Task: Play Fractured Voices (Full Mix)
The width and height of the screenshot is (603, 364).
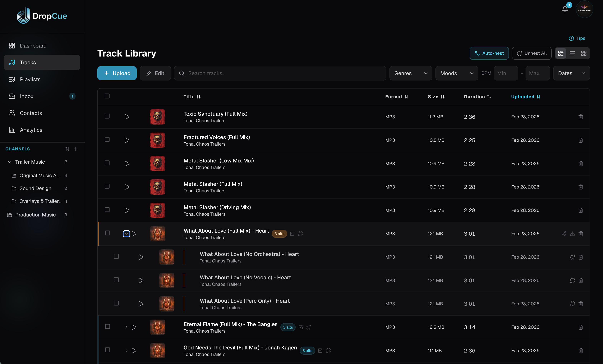Action: [127, 140]
